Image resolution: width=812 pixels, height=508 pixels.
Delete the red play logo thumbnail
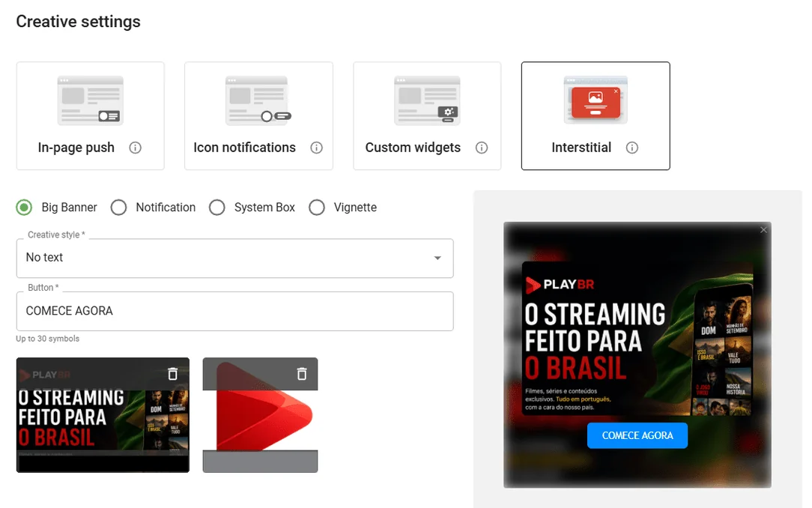coord(302,374)
